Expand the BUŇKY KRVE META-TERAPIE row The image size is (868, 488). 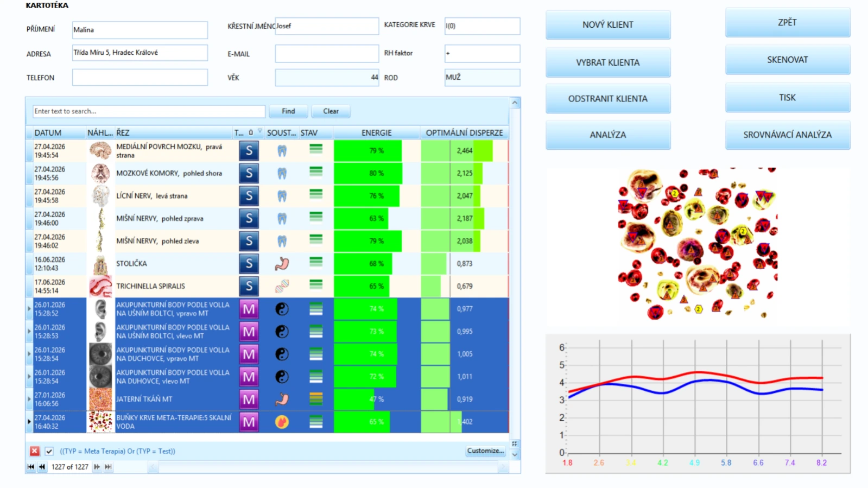[x=29, y=422]
